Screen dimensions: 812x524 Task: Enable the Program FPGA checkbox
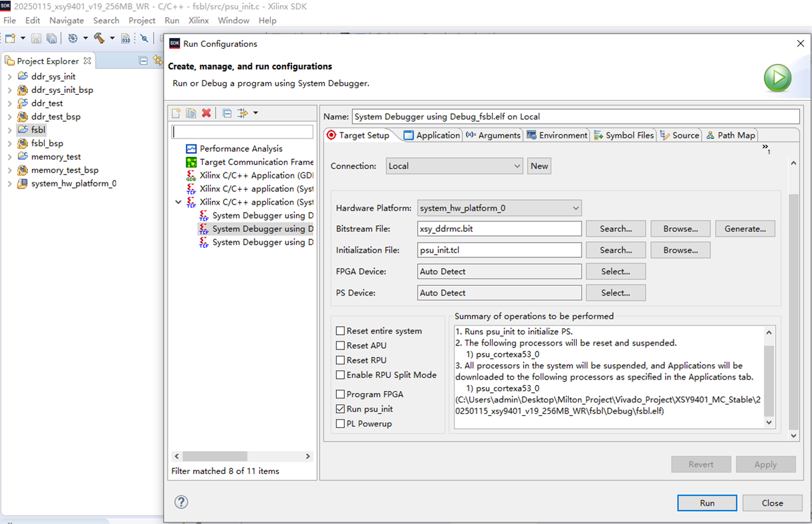tap(339, 394)
